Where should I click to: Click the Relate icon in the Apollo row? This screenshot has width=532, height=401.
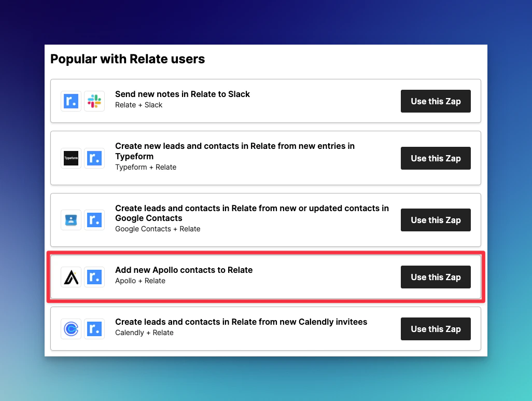(x=94, y=277)
